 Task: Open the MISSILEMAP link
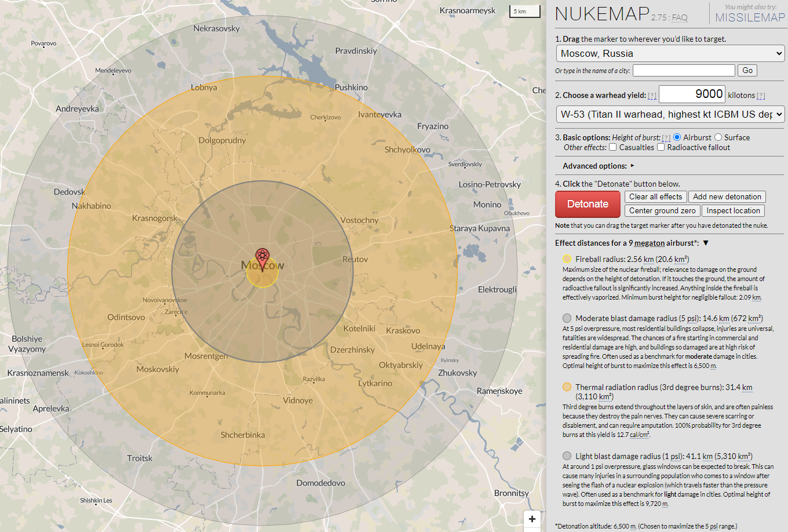pos(750,17)
